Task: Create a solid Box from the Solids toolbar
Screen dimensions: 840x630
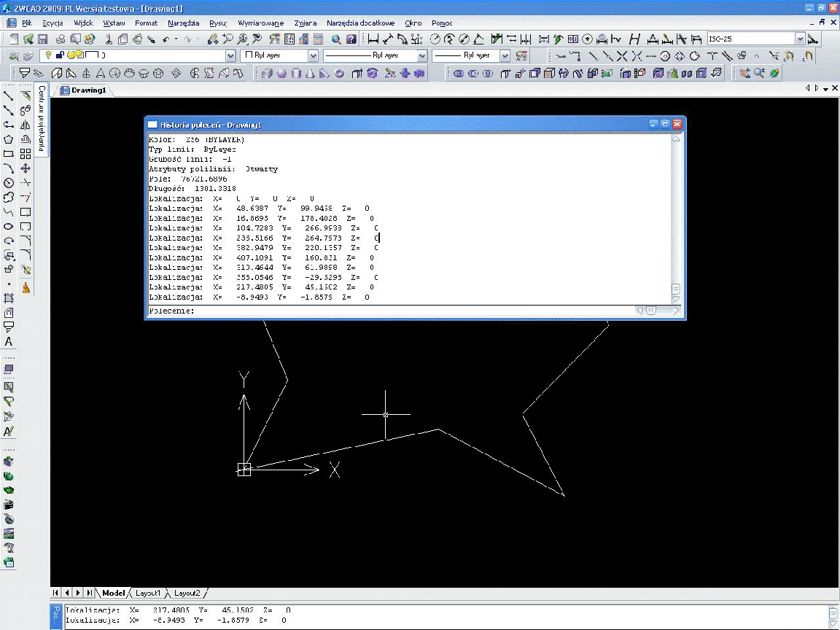Action: pyautogui.click(x=267, y=74)
